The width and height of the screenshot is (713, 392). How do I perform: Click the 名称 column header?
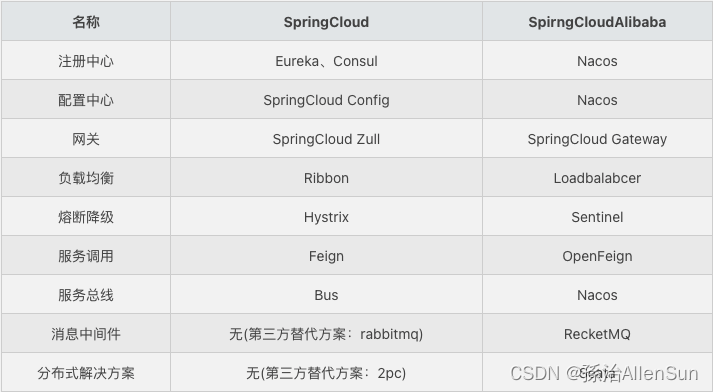tap(86, 22)
